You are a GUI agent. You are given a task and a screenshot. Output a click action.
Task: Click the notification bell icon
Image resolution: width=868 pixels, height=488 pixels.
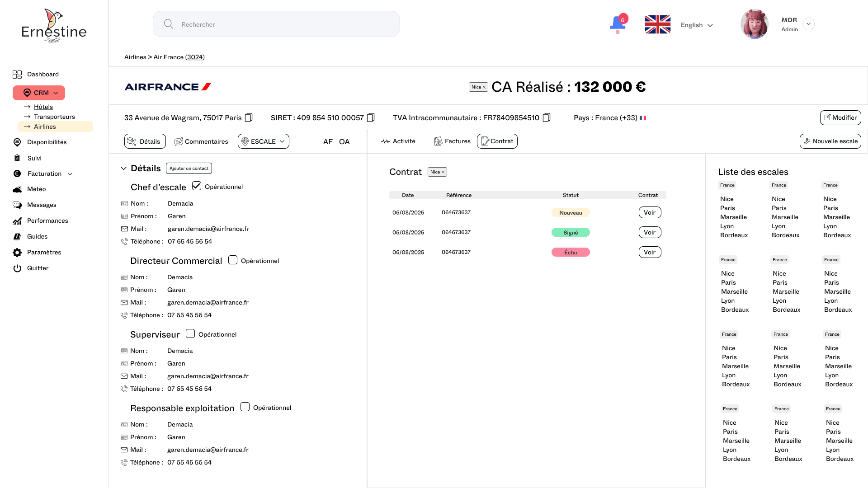click(618, 23)
